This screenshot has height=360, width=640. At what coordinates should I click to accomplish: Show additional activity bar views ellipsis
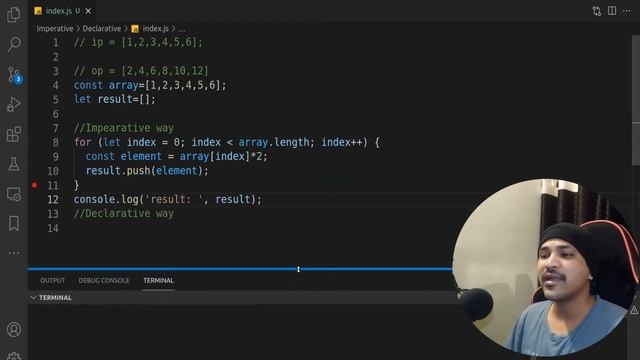pos(14,253)
